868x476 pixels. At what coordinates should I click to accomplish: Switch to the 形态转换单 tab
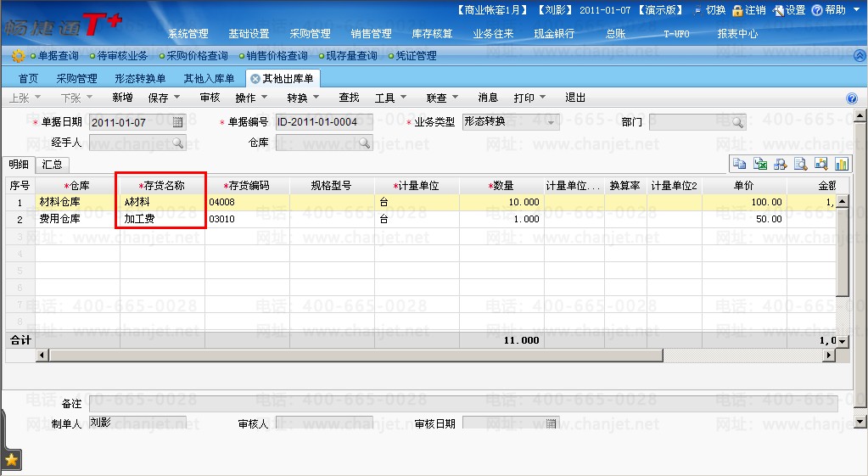140,79
